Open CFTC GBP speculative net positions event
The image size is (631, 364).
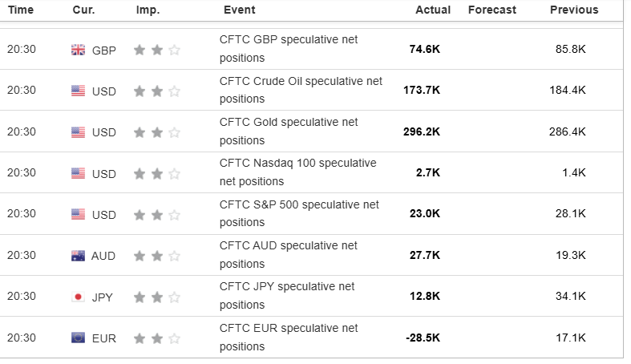pyautogui.click(x=289, y=49)
